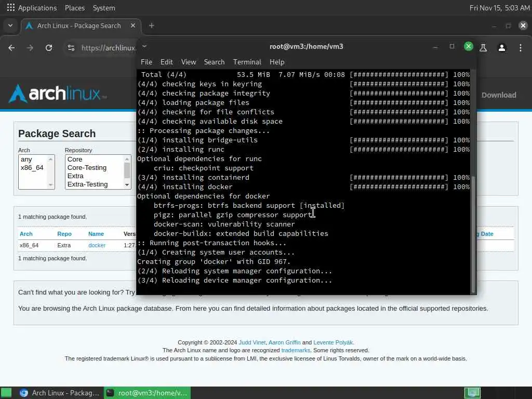Image resolution: width=532 pixels, height=399 pixels.
Task: Sort results by Repo column
Action: (64, 234)
